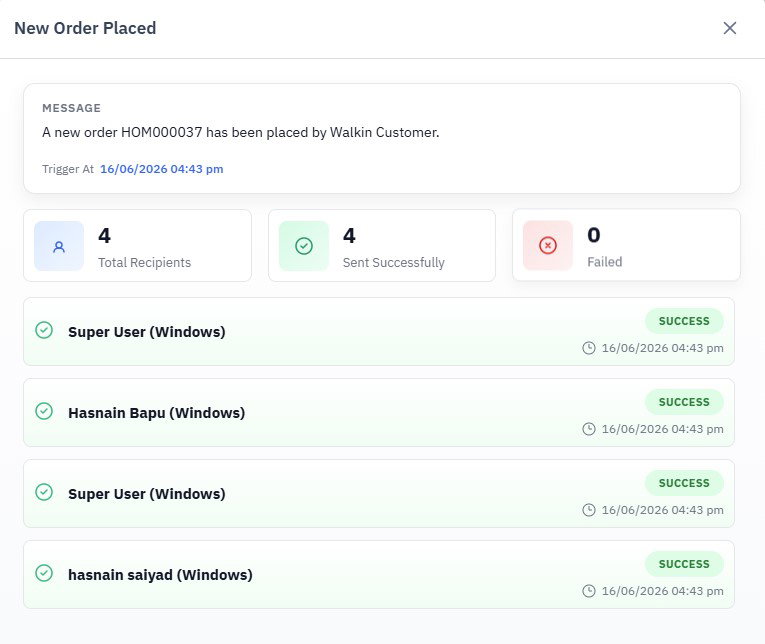Click the Total Recipients person icon
Image resolution: width=765 pixels, height=644 pixels.
coord(59,246)
